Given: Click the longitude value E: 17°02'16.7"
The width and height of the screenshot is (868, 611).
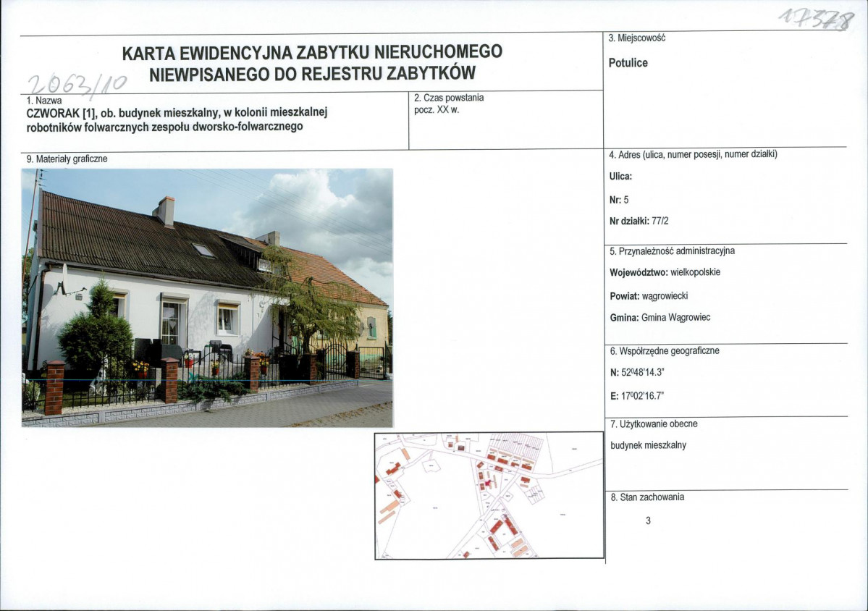Looking at the screenshot, I should click(636, 396).
